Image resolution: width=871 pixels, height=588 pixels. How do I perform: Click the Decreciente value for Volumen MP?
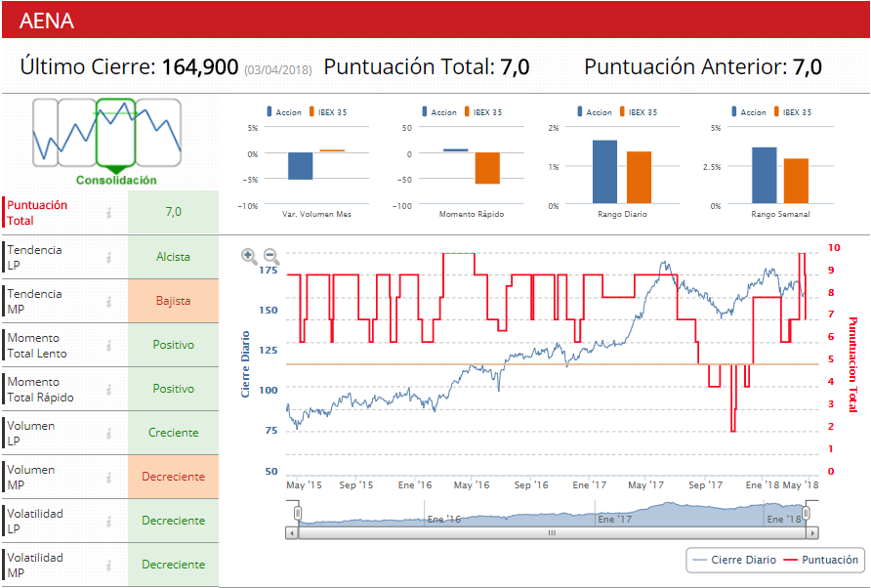(173, 477)
